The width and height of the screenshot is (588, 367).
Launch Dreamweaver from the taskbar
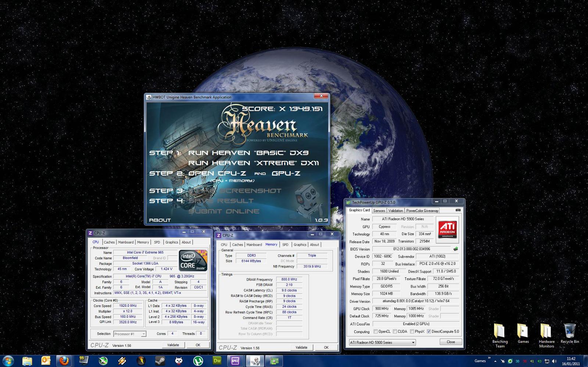click(217, 361)
